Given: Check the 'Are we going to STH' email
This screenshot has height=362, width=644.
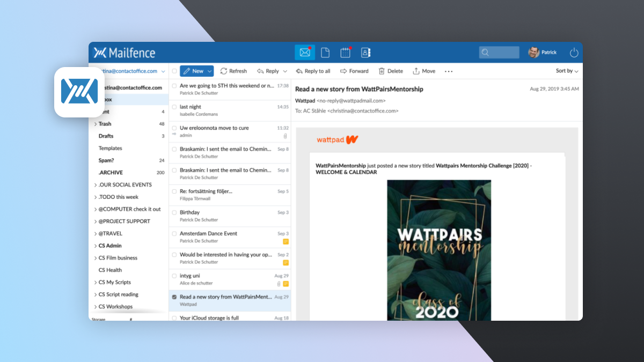Looking at the screenshot, I should click(174, 86).
